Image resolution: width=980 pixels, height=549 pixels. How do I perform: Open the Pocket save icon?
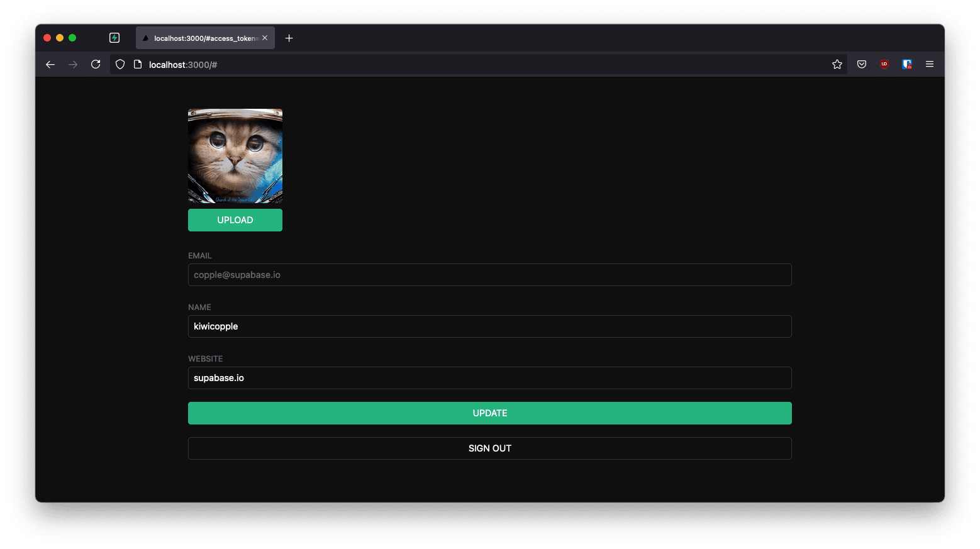click(x=862, y=65)
